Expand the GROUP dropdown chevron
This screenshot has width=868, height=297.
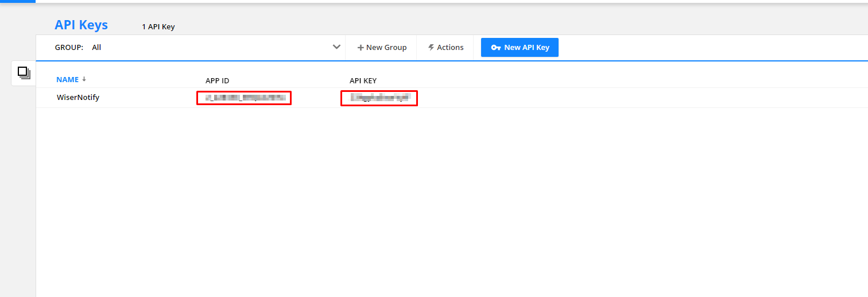pyautogui.click(x=336, y=47)
